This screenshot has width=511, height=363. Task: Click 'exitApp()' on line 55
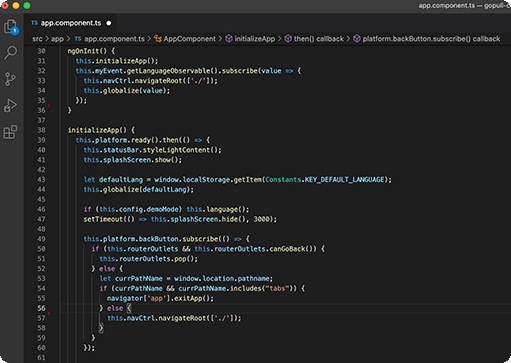192,298
